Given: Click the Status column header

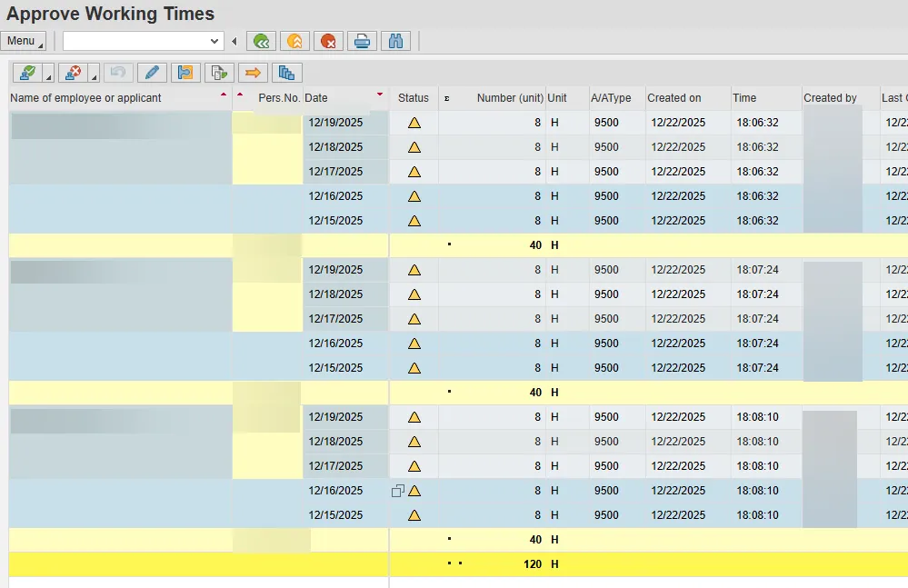Looking at the screenshot, I should (x=414, y=98).
